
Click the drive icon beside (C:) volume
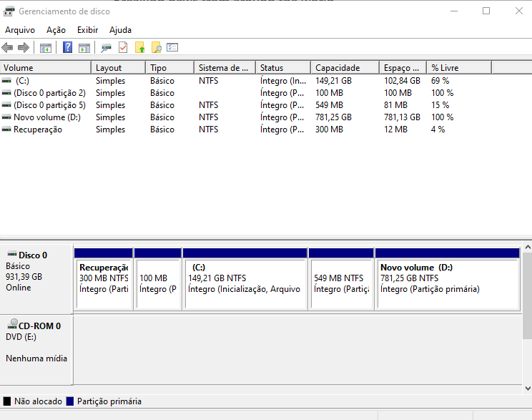pos(6,81)
